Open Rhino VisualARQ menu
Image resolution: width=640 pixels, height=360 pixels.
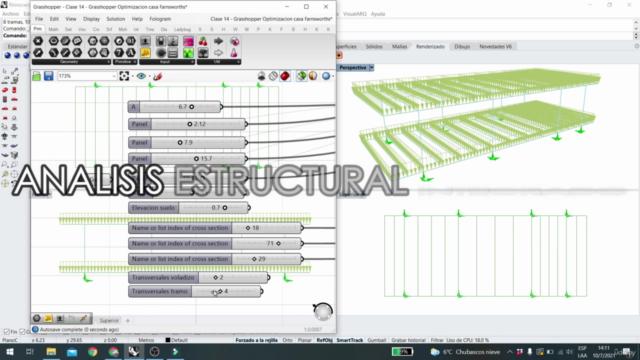pos(355,14)
